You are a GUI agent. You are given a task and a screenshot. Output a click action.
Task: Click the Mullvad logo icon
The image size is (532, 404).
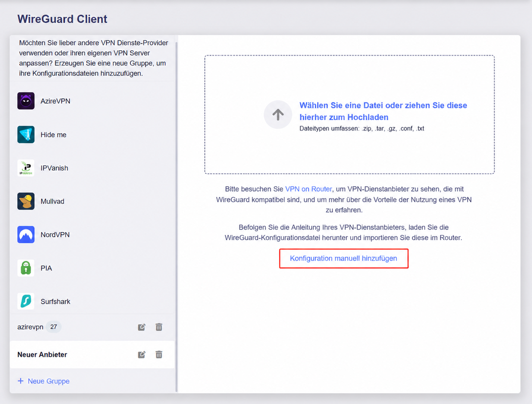tap(26, 201)
